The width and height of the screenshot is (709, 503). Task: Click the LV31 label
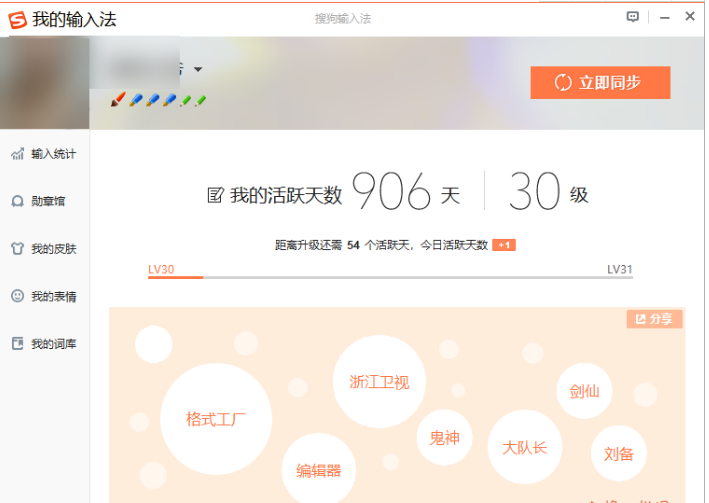[619, 269]
